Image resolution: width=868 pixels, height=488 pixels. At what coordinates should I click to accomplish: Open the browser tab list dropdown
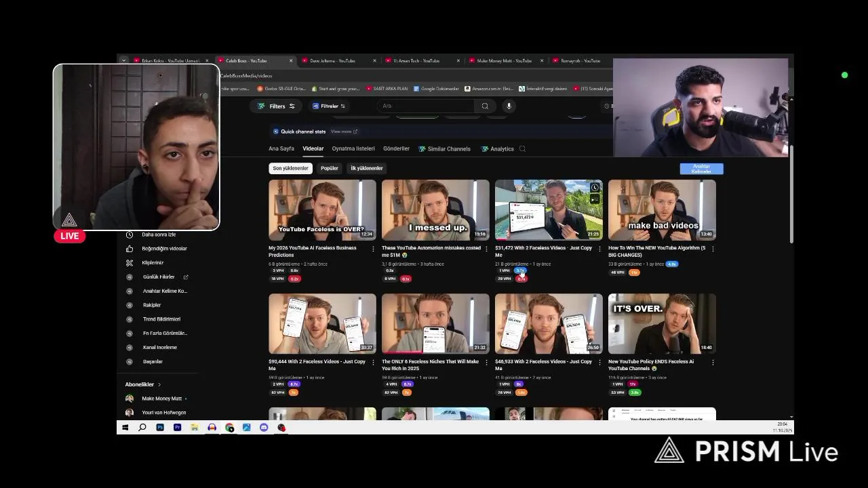(123, 60)
